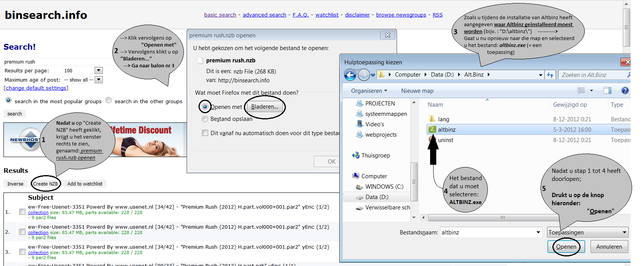The image size is (644, 266).
Task: Open the recent locations arrow beside Forward
Action: (373, 75)
